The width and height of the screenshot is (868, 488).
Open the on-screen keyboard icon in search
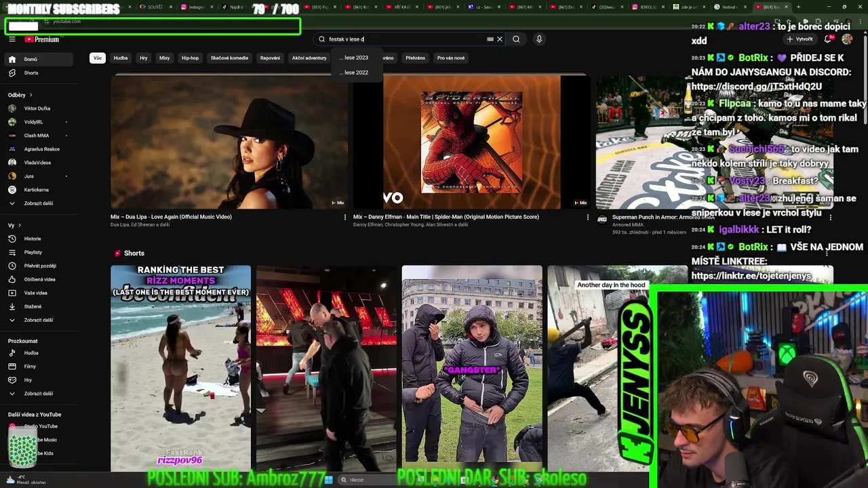point(490,39)
